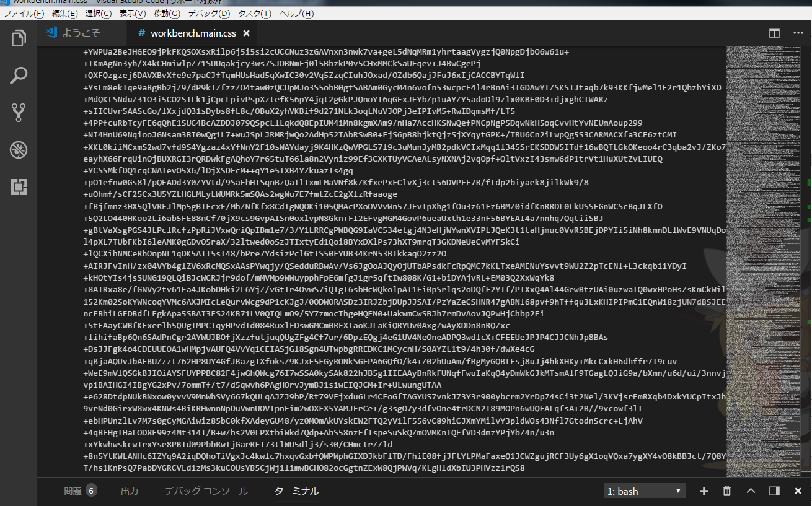Click the line starting with +YsLm8ekIqe9aBgBb2

[402, 87]
